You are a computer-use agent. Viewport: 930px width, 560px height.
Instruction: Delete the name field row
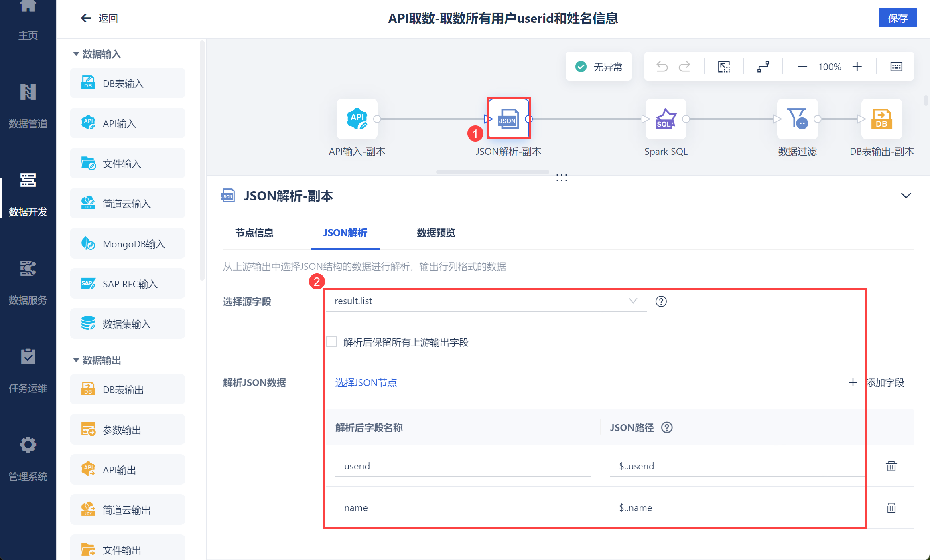[x=891, y=508]
